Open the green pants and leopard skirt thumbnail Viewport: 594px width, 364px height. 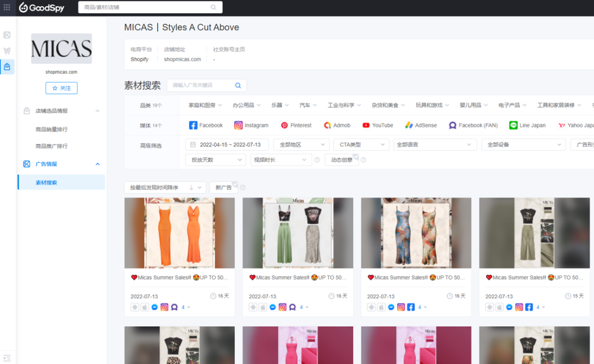pos(298,233)
